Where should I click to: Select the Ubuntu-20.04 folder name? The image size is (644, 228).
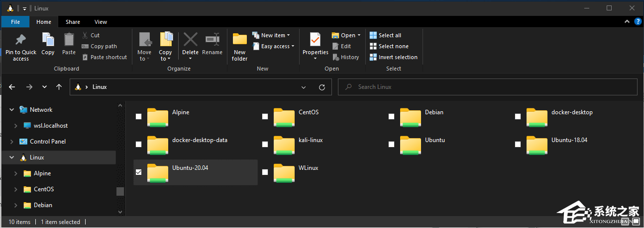click(190, 168)
